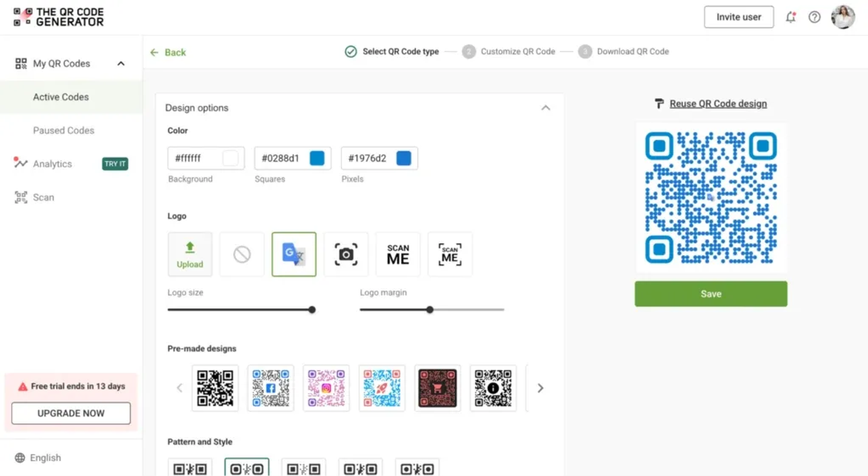The height and width of the screenshot is (476, 868).
Task: Collapse the Design options panel
Action: (546, 108)
